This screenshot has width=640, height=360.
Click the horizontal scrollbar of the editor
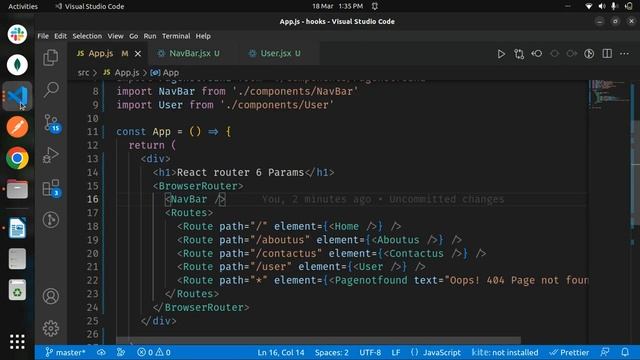click(318, 340)
